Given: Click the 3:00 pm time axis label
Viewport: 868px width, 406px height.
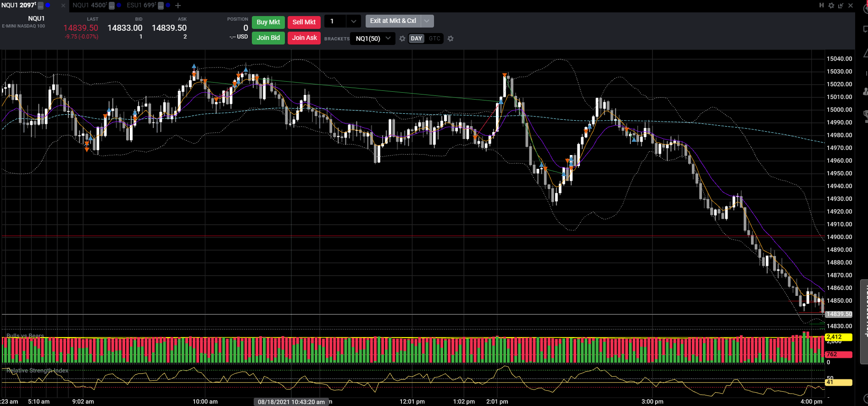Looking at the screenshot, I should click(652, 401).
